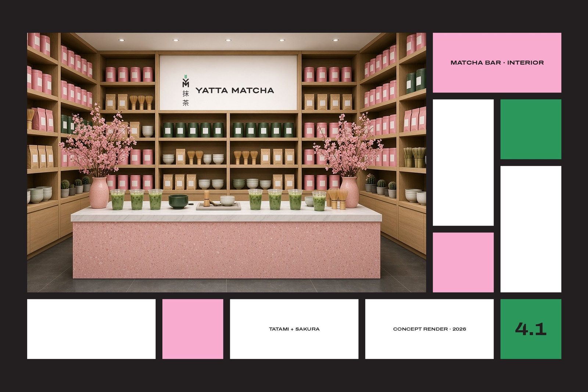The height and width of the screenshot is (392, 588).
Task: Select the 'YATTA MATCHA' sign text
Action: coord(235,90)
